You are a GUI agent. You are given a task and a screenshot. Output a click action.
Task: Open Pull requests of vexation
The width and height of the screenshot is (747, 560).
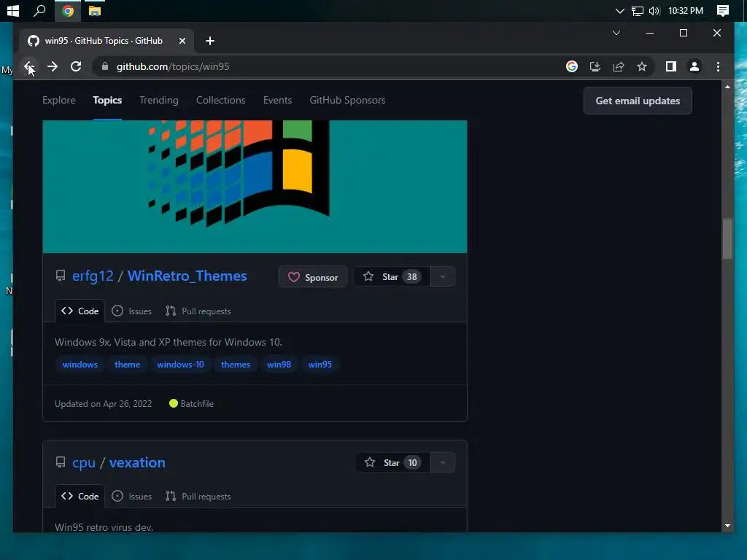coord(198,496)
